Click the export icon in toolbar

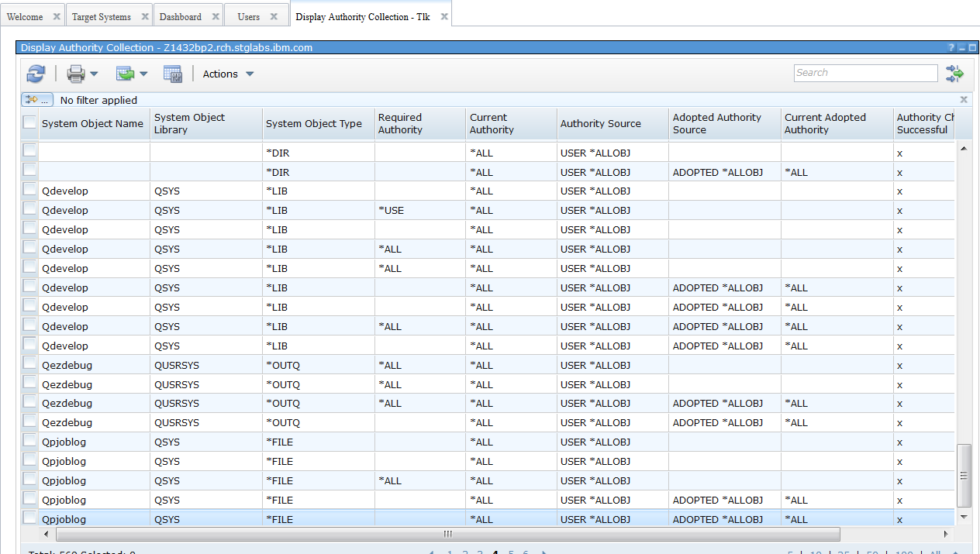126,74
